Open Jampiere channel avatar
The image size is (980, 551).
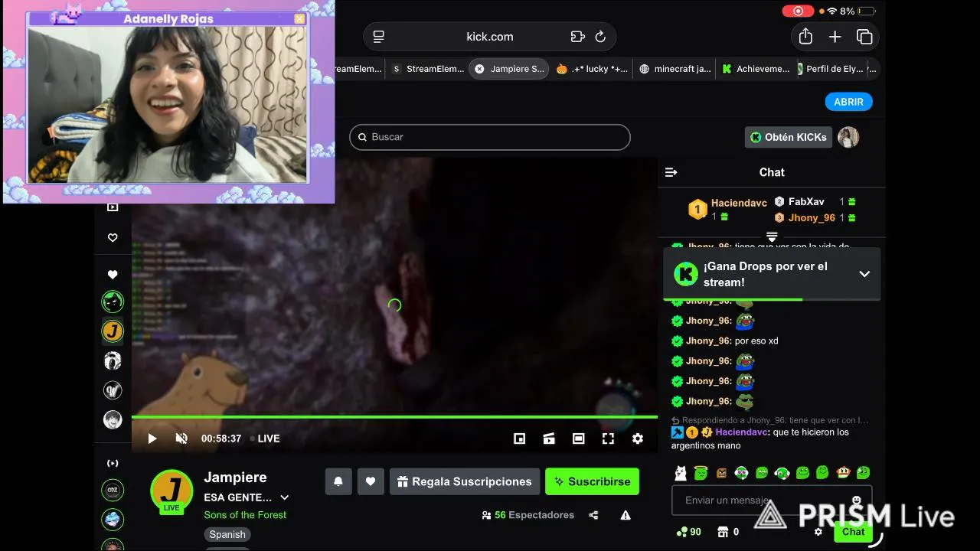(171, 491)
